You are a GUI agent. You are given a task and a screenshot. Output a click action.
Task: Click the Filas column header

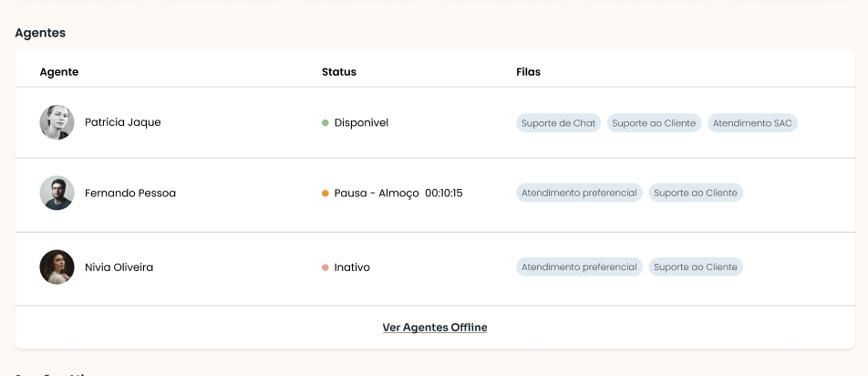coord(528,72)
